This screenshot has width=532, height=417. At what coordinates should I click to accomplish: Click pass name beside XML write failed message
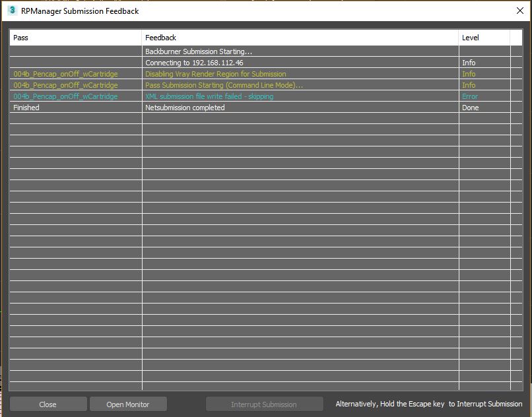65,96
